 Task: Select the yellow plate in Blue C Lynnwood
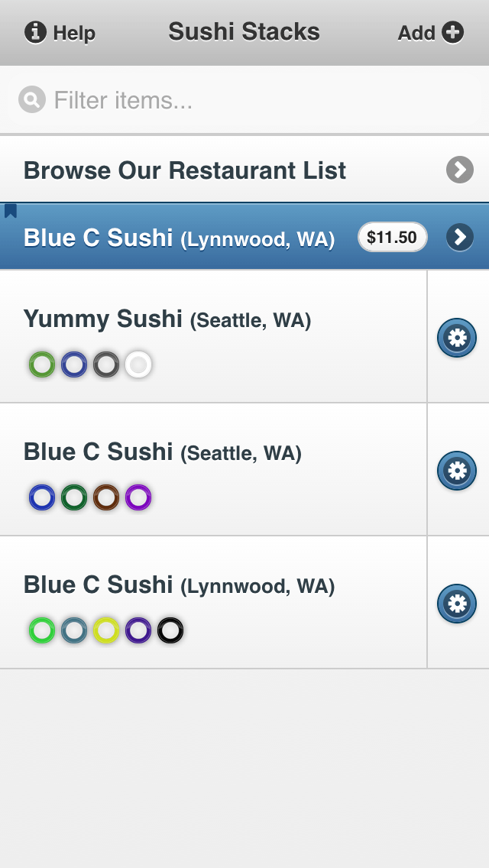click(x=106, y=631)
